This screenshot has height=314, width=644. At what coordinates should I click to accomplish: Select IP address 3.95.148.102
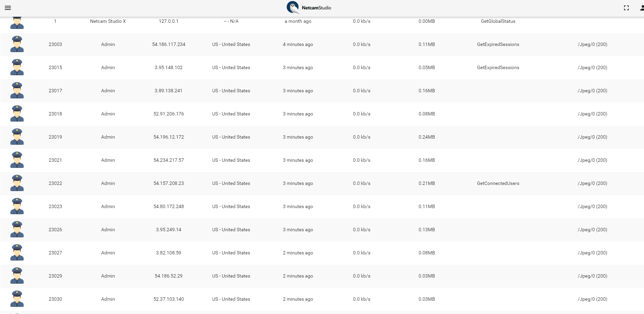(169, 67)
